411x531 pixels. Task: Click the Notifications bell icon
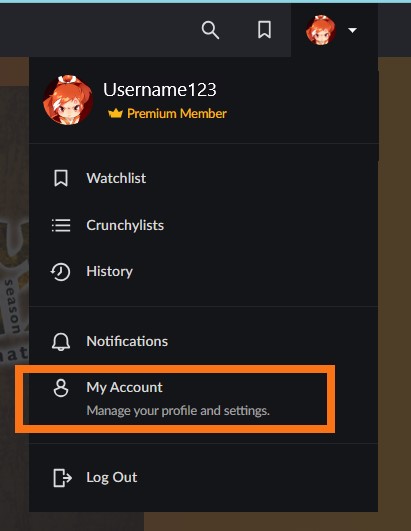(x=61, y=341)
